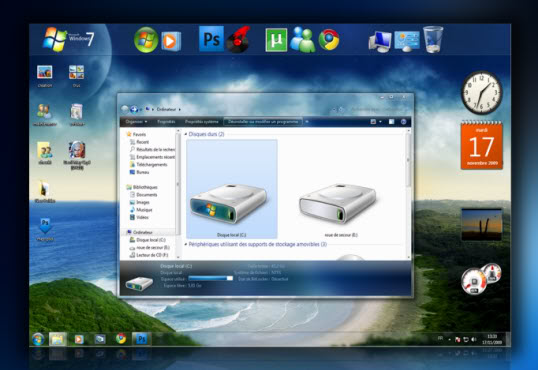
Task: Open Bureau in the navigation pane
Action: pos(139,172)
